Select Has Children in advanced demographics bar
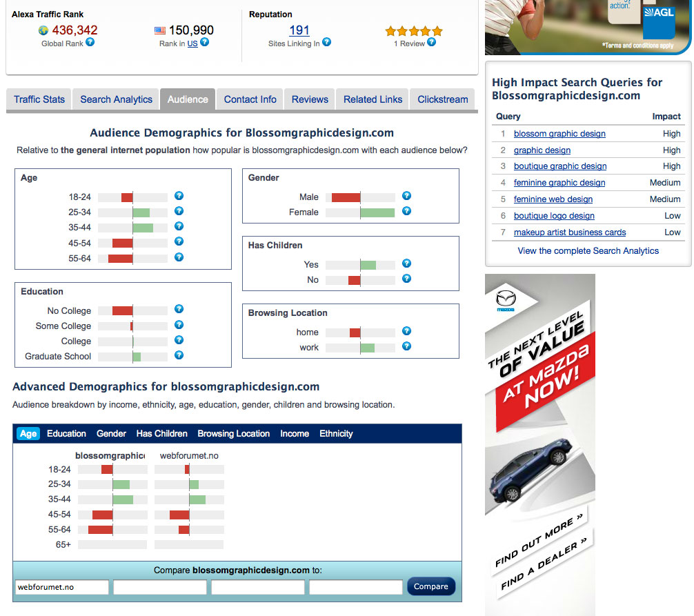The width and height of the screenshot is (694, 616). coord(161,434)
